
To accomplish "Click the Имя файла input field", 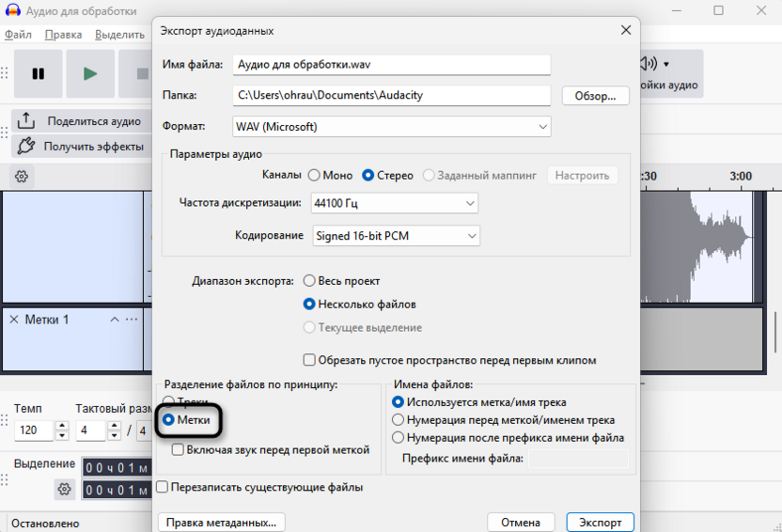I will [392, 64].
